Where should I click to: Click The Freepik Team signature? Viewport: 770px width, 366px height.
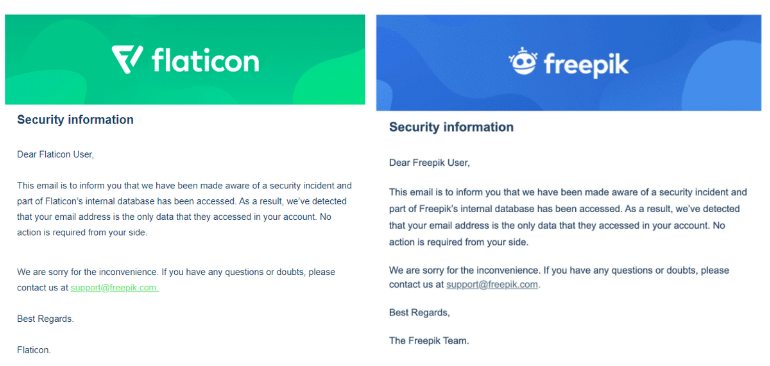pyautogui.click(x=429, y=339)
